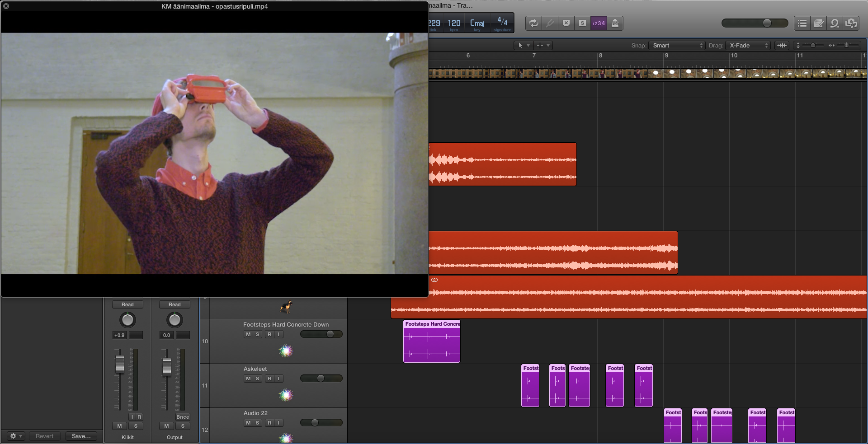
Task: Toggle the Count-in 1234 button
Action: [599, 23]
